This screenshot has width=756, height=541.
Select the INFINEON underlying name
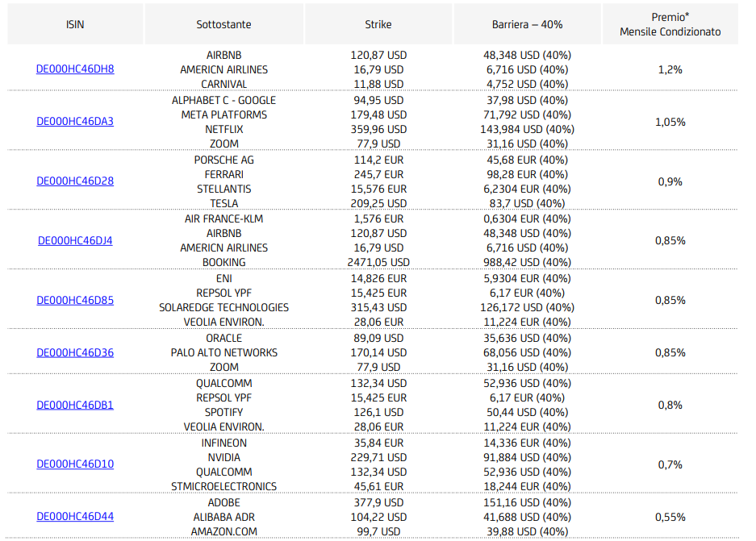coord(223,443)
